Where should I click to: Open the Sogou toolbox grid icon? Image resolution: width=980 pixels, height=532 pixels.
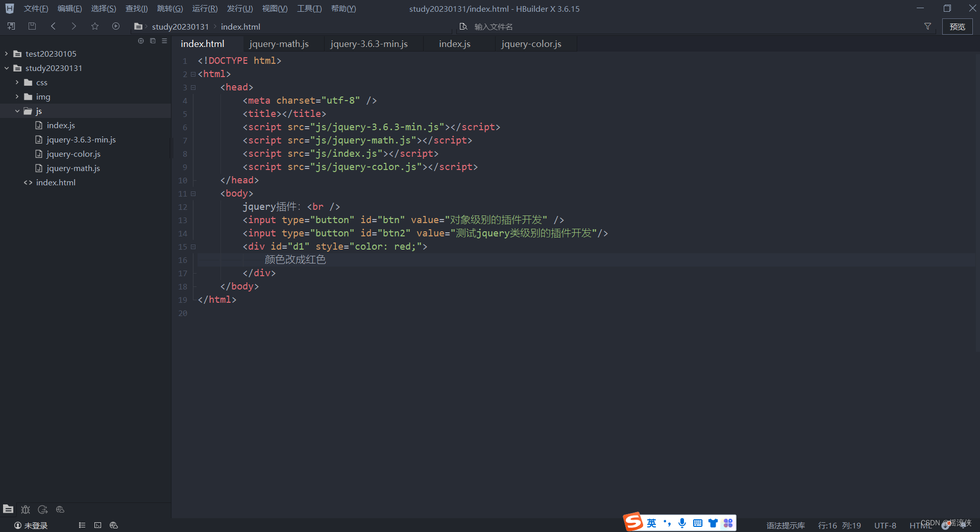coord(728,523)
